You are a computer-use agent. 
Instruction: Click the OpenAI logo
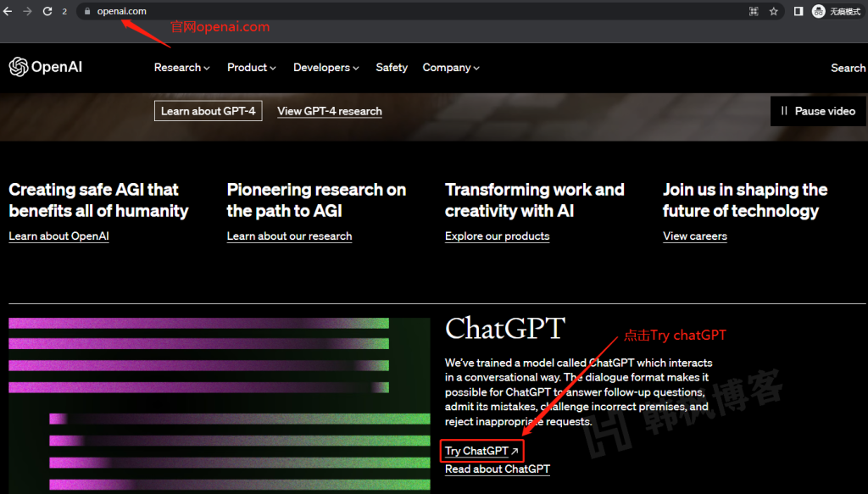pos(46,67)
